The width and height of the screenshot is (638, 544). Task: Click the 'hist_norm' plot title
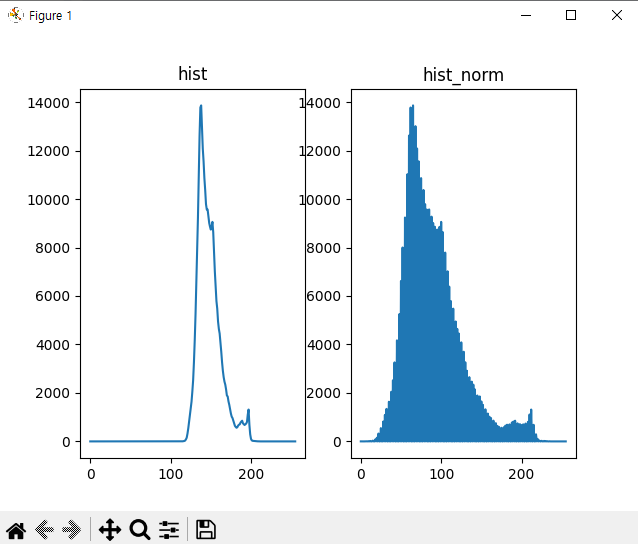click(463, 75)
